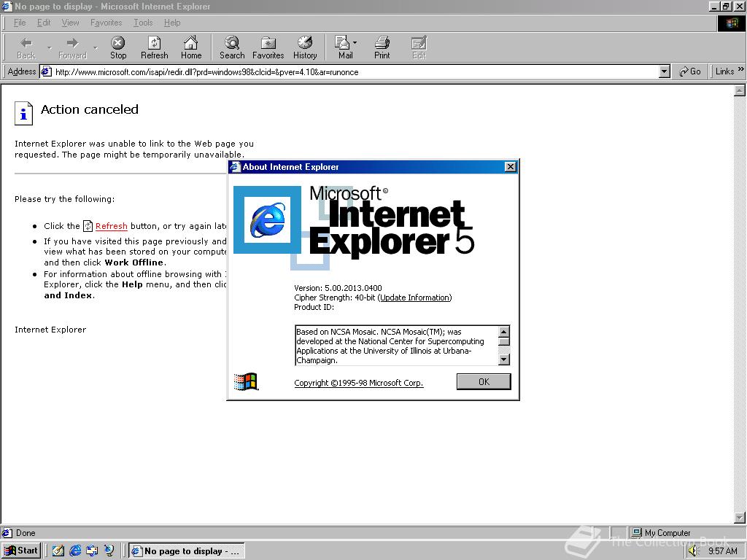The image size is (747, 560).
Task: Click the Edit toolbar icon
Action: 419,47
